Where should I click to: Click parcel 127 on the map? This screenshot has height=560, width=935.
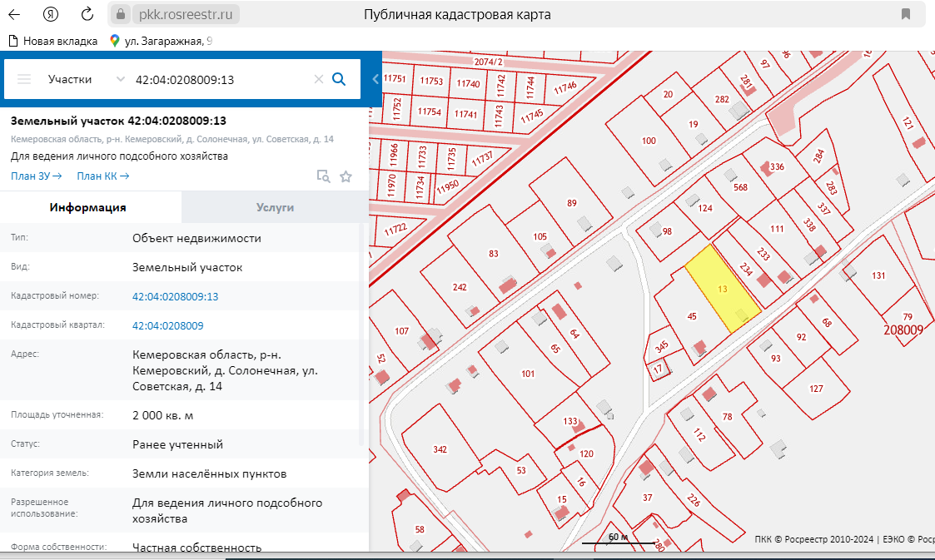pos(816,389)
